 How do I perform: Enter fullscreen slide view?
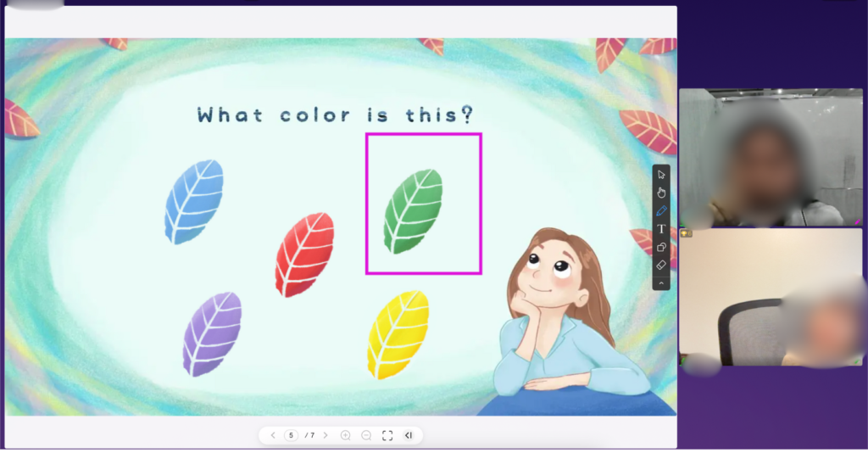click(x=387, y=435)
